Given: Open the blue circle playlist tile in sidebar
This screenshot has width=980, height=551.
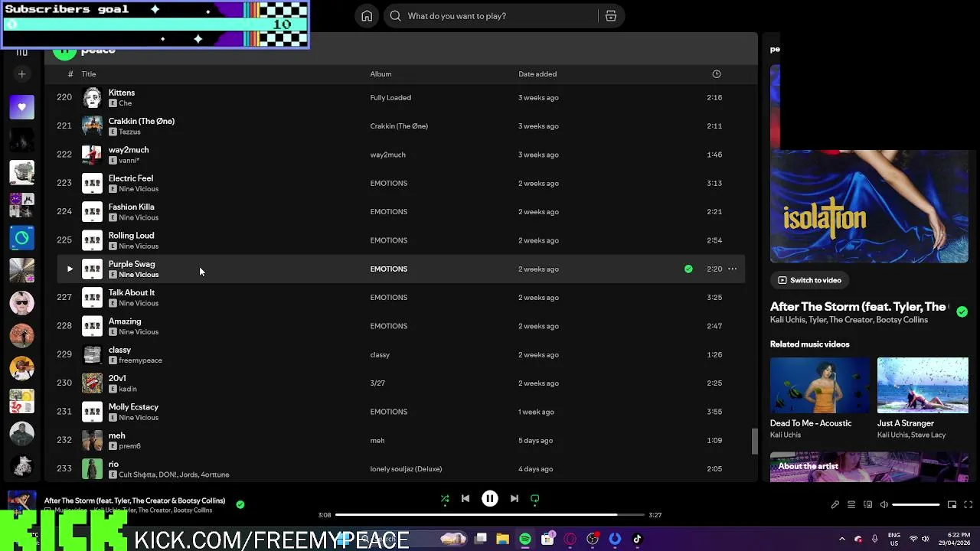Looking at the screenshot, I should click(x=21, y=238).
